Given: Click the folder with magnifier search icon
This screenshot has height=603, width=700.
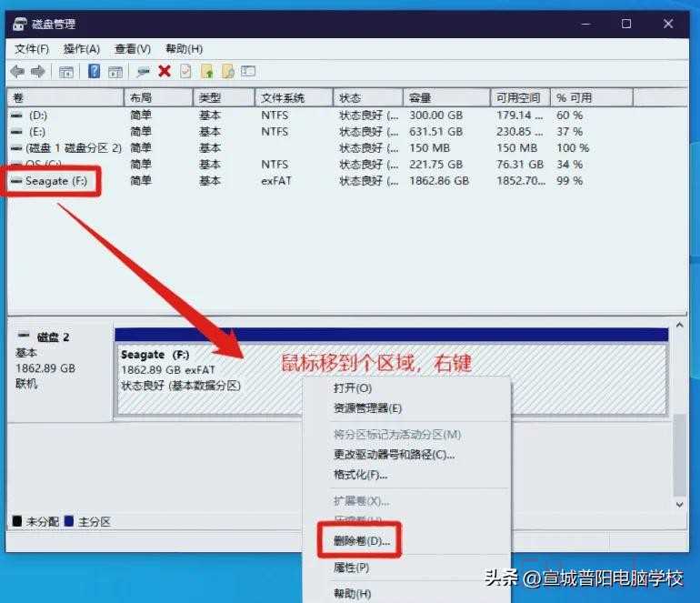Looking at the screenshot, I should click(x=228, y=72).
